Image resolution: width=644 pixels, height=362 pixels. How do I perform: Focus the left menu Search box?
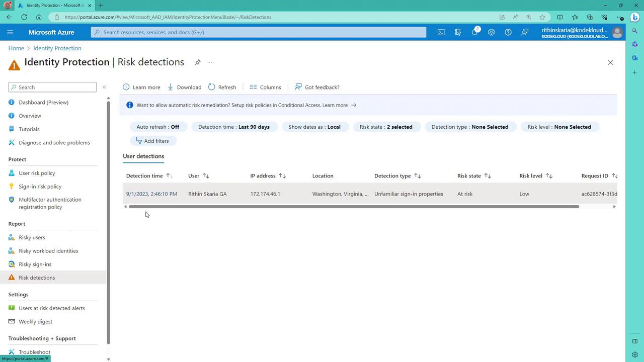52,87
